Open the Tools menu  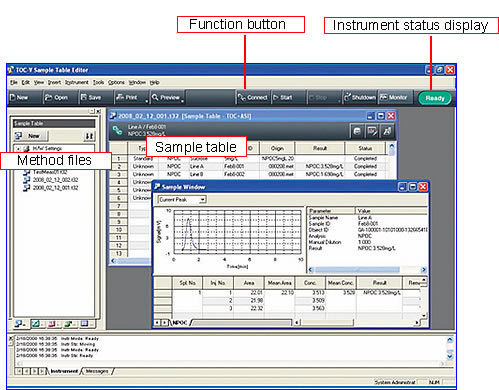[x=98, y=82]
